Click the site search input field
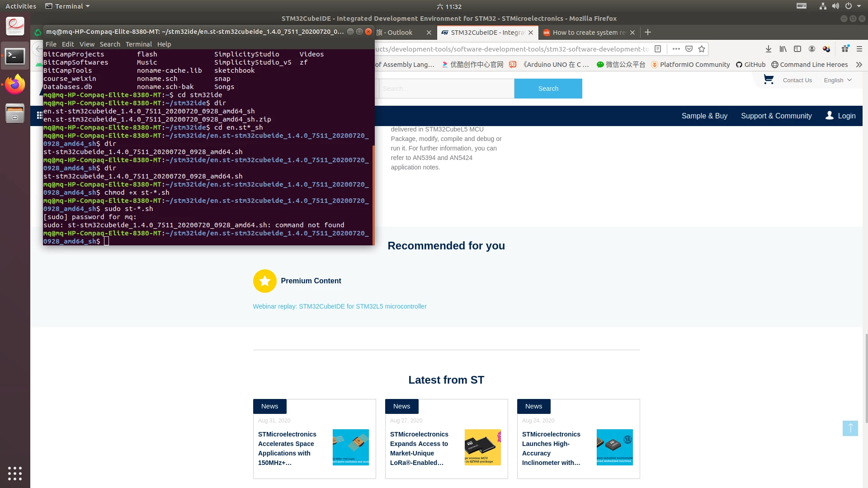 (446, 89)
